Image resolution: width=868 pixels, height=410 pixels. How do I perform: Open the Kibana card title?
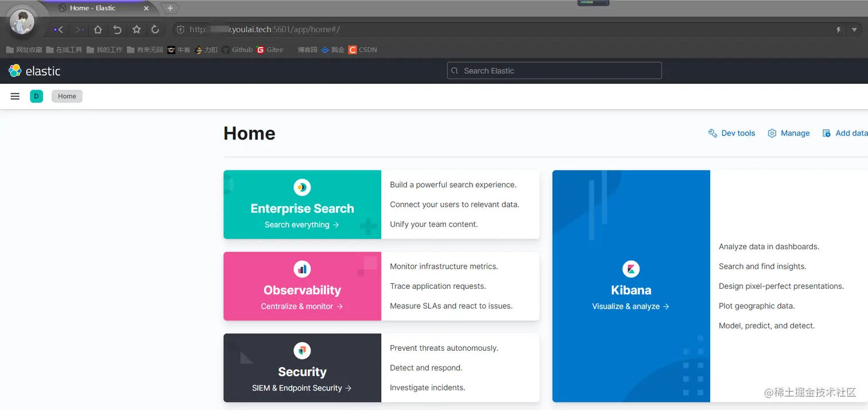(631, 290)
